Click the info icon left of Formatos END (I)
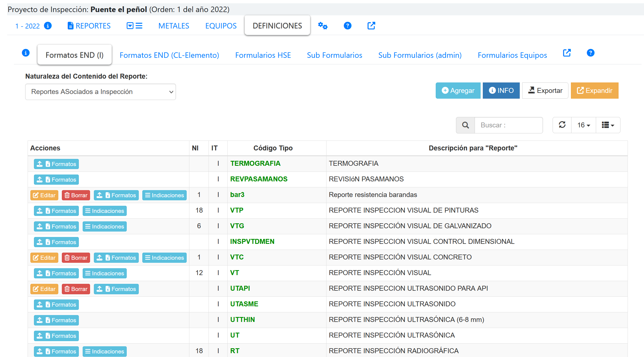644x357 pixels. tap(26, 53)
